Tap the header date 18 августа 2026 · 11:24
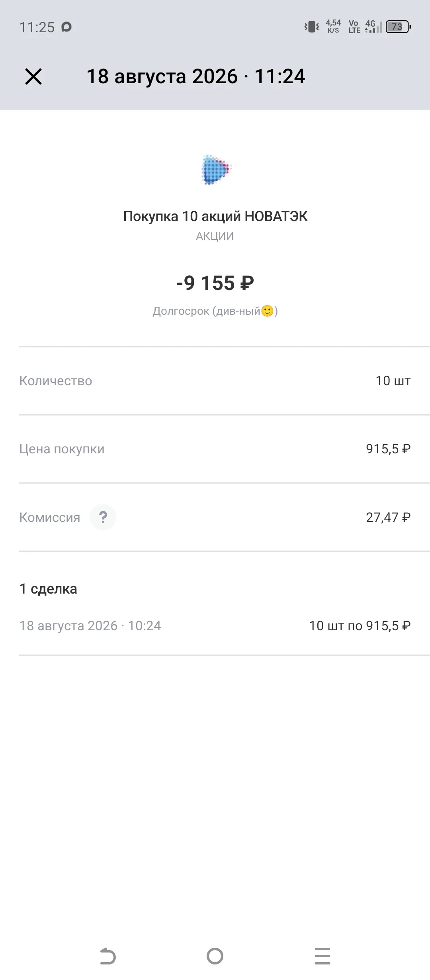 196,76
